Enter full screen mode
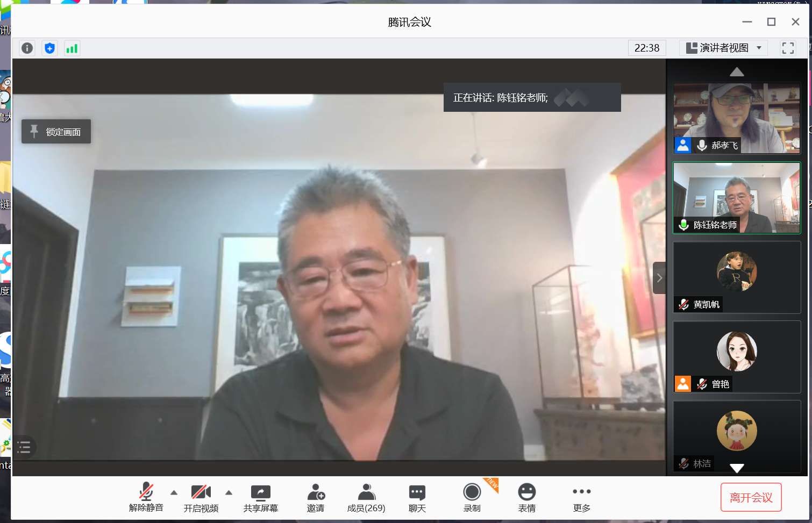Viewport: 812px width, 523px height. click(788, 48)
